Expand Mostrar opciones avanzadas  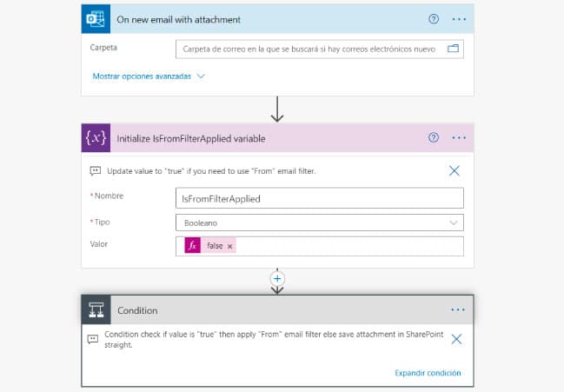(x=149, y=76)
